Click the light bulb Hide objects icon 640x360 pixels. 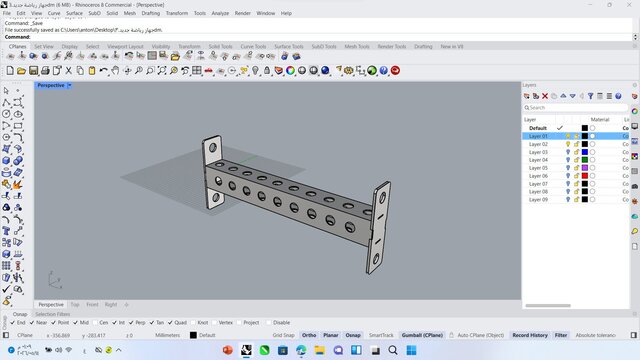tap(256, 71)
